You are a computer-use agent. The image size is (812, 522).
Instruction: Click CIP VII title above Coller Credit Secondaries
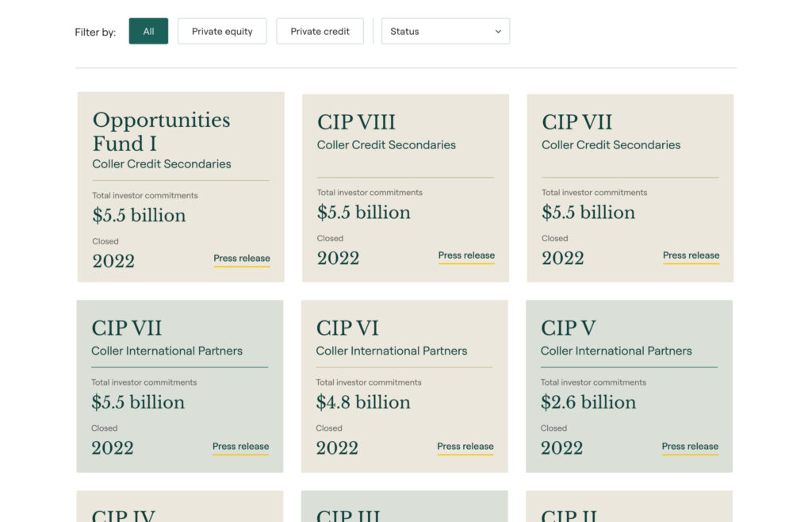click(x=577, y=123)
